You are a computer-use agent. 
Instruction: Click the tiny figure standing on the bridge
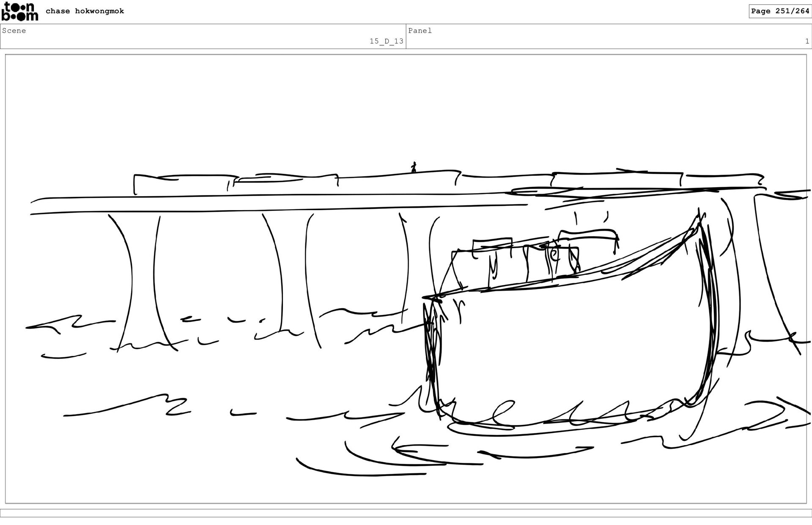(x=414, y=167)
